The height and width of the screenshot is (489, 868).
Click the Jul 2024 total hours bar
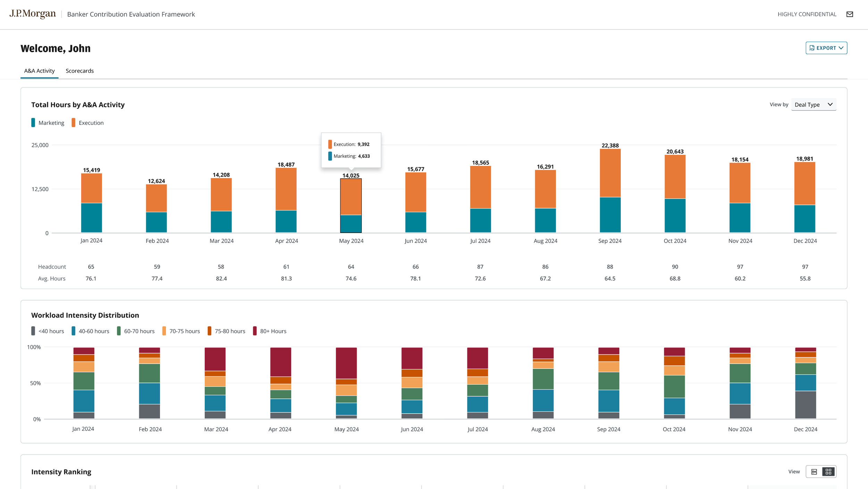click(x=481, y=199)
